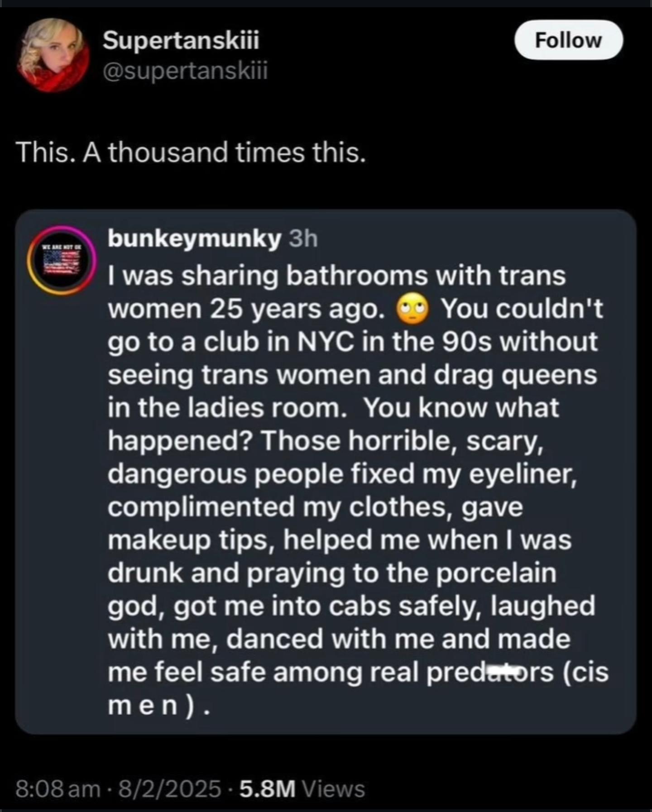Viewport: 652px width, 812px height.
Task: Click the word "porcelain" in the quote
Action: click(x=496, y=573)
